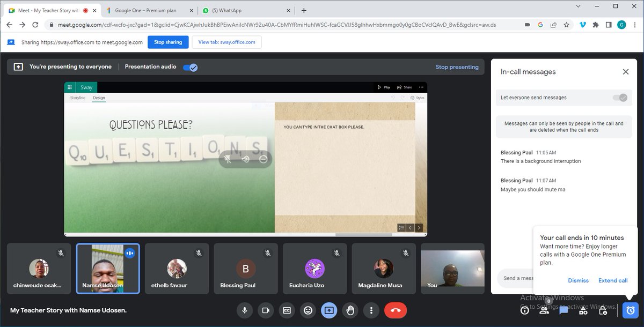Click Share in the Sway toolbar

[x=405, y=87]
